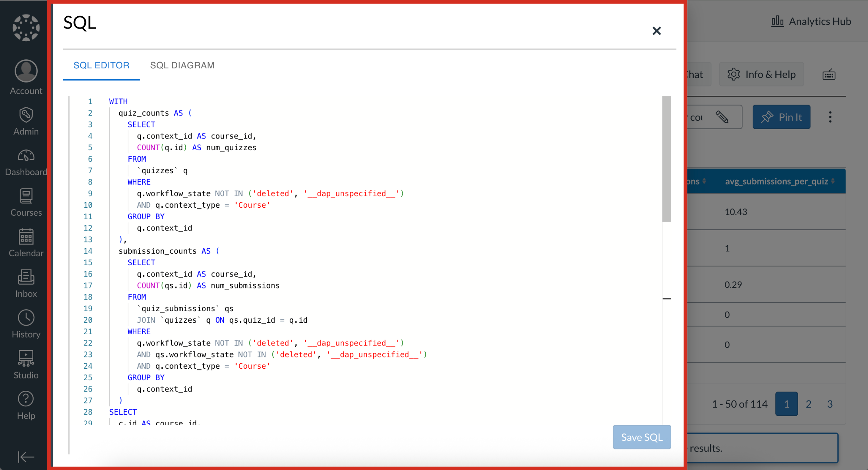
Task: Open the Inbox sidebar icon
Action: 26,284
